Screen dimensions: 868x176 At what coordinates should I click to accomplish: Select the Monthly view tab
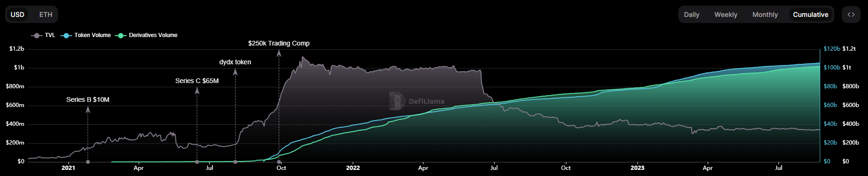click(765, 15)
